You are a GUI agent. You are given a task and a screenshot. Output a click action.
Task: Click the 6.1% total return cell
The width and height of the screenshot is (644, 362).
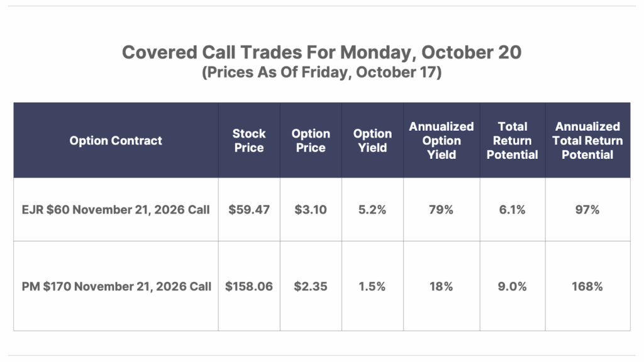point(513,210)
